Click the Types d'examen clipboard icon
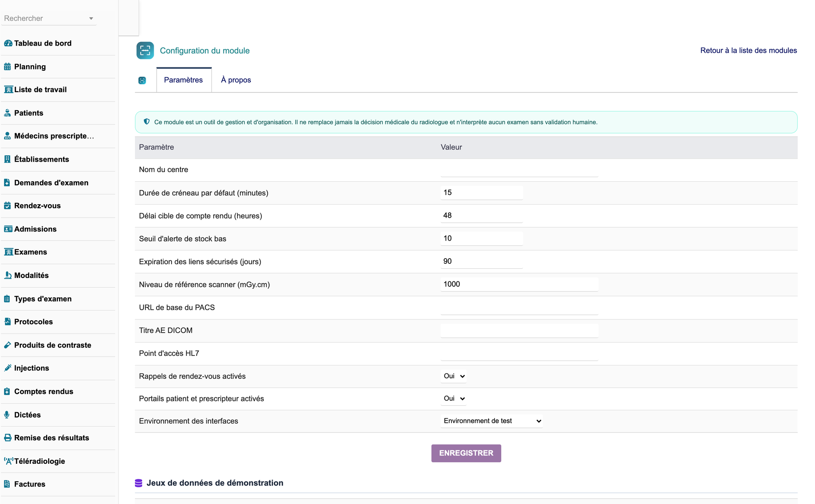The image size is (815, 504). click(x=7, y=299)
